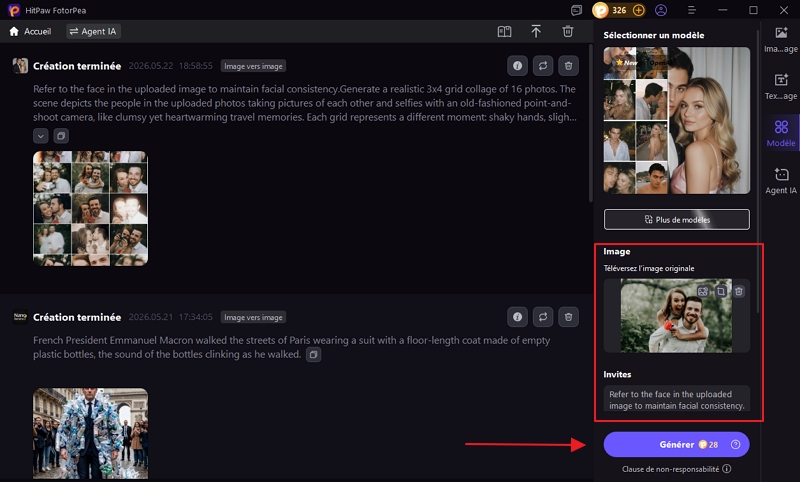
Task: Open Image to image sidebar tool
Action: [x=781, y=40]
